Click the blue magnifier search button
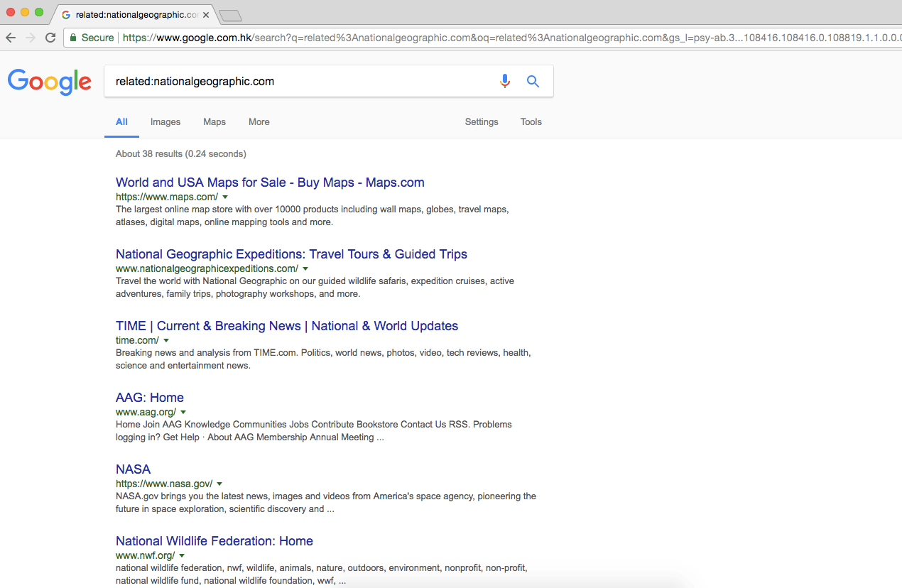Image resolution: width=902 pixels, height=588 pixels. click(533, 81)
